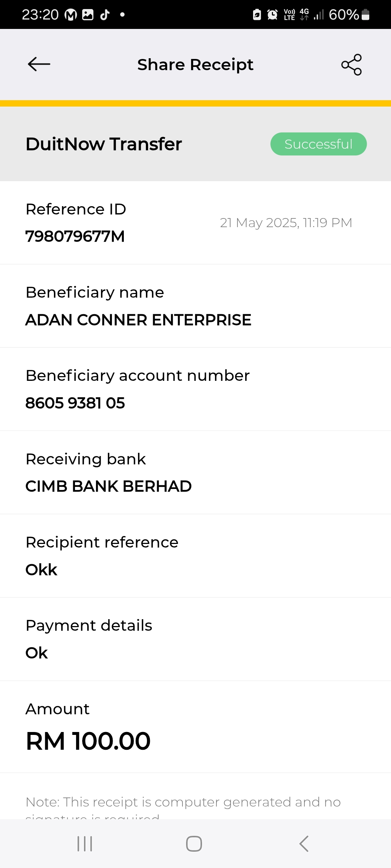Tap the back arrow icon
This screenshot has height=868, width=391.
(39, 64)
